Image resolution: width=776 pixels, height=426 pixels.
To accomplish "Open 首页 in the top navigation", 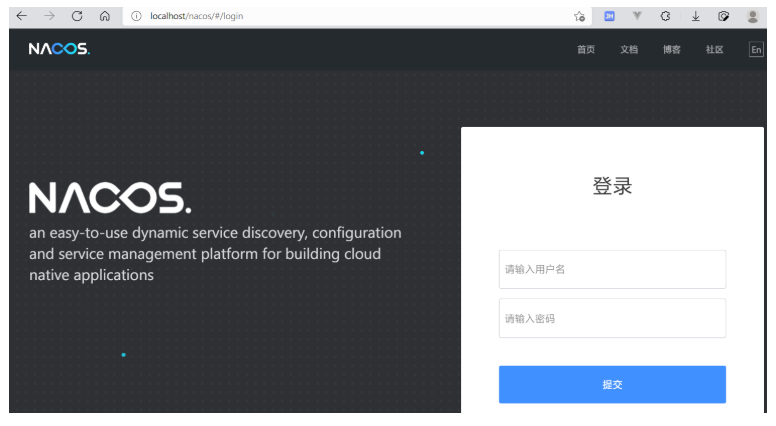I will pos(586,49).
